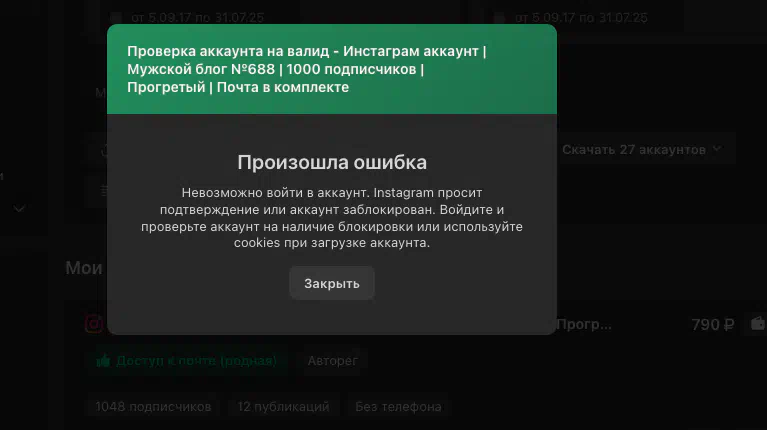
Task: Click the 790 ₽ price
Action: 713,324
